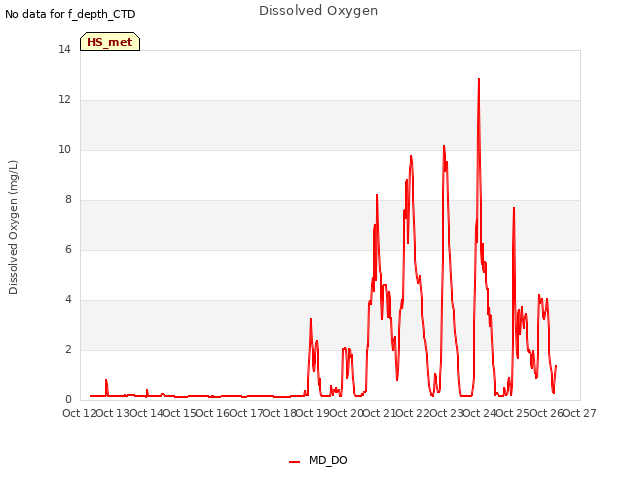Click the y-axis value 8

[x=68, y=199]
